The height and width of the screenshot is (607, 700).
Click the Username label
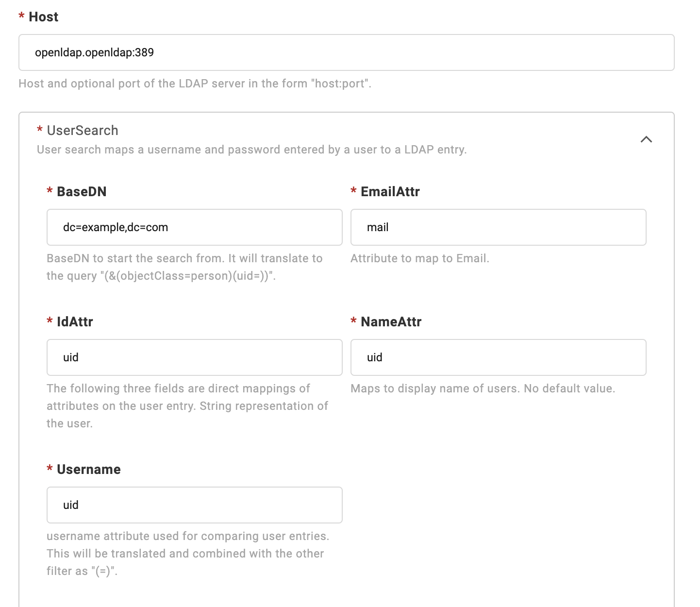[x=88, y=470]
